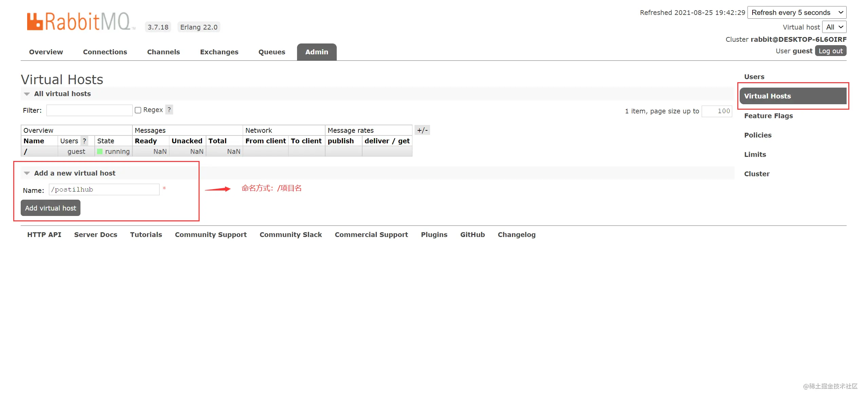Open Users column help question mark
Image resolution: width=868 pixels, height=400 pixels.
click(85, 141)
